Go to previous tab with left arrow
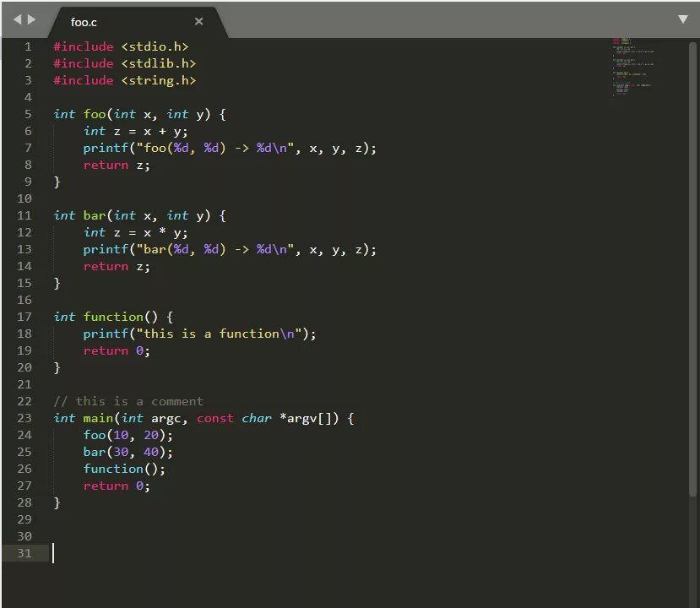The height and width of the screenshot is (608, 700). (17, 19)
